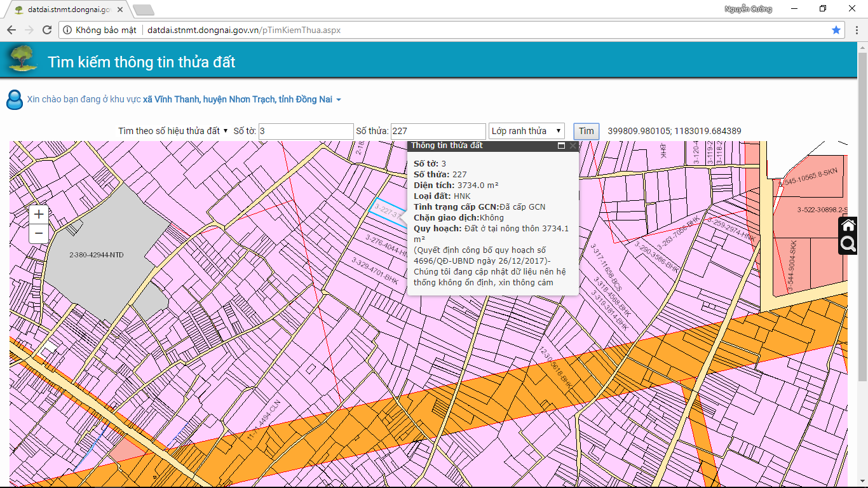Maximize the Thông tin thửa đất popup
This screenshot has width=868, height=488.
(x=561, y=146)
